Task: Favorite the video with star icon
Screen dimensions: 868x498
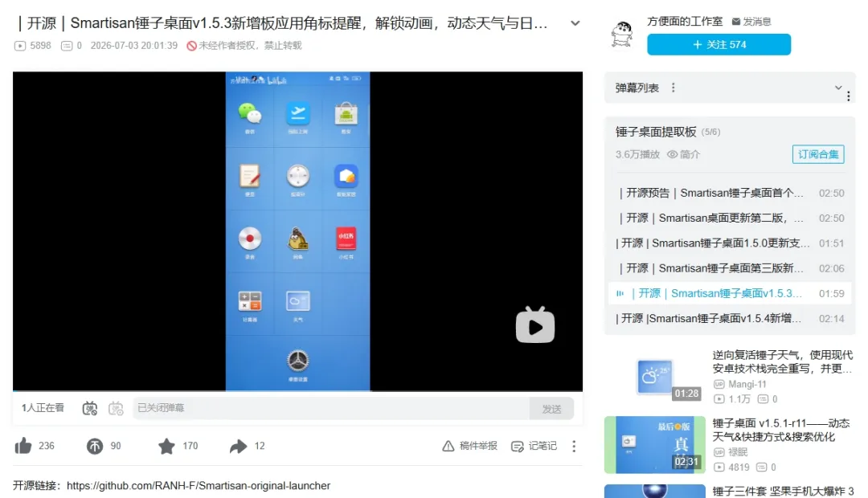Action: coord(166,446)
